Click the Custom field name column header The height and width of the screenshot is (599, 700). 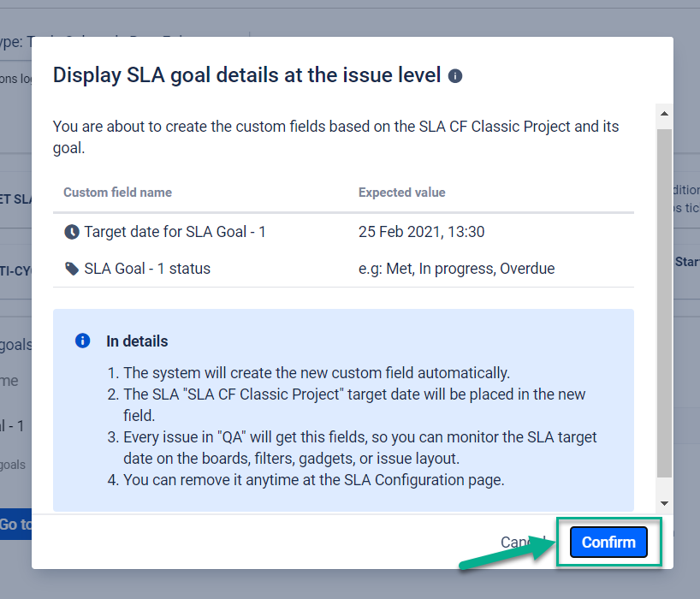pyautogui.click(x=117, y=193)
